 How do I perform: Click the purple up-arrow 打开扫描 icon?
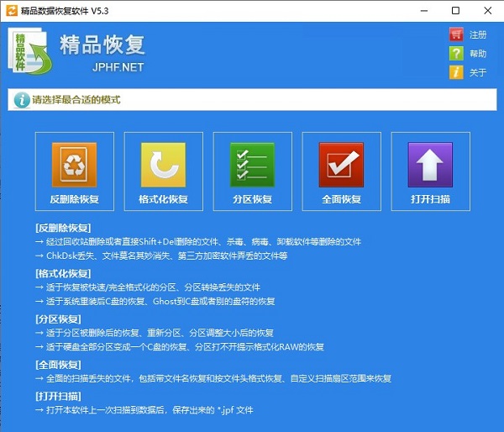[430, 165]
